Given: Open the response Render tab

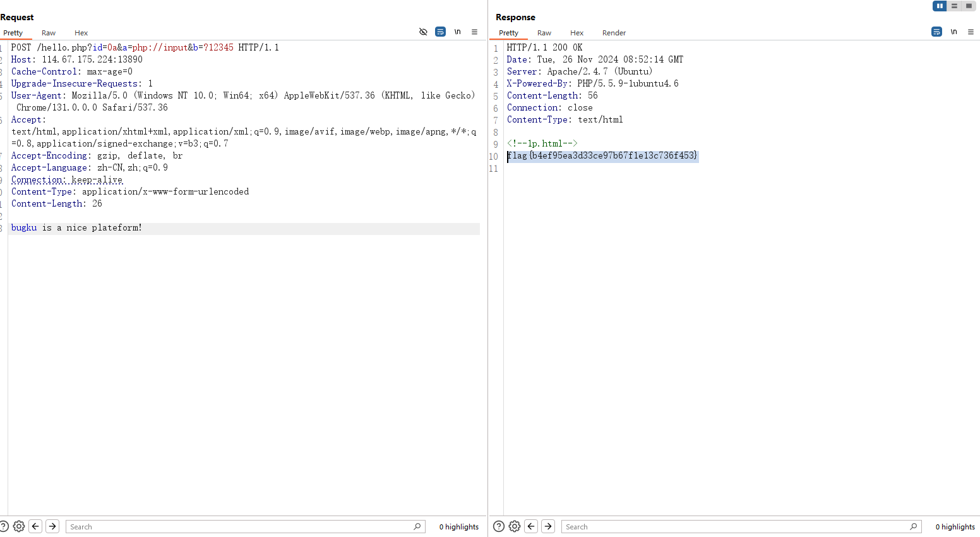Looking at the screenshot, I should coord(614,33).
